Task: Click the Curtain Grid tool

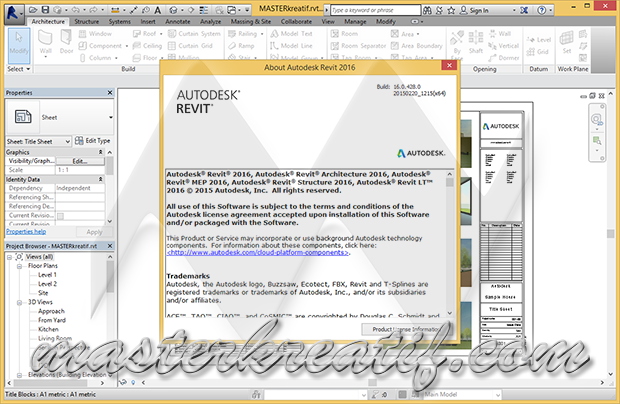Action: pyautogui.click(x=190, y=46)
